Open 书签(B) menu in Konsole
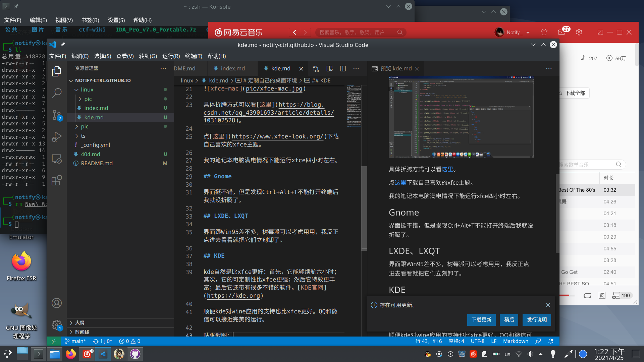 point(90,20)
